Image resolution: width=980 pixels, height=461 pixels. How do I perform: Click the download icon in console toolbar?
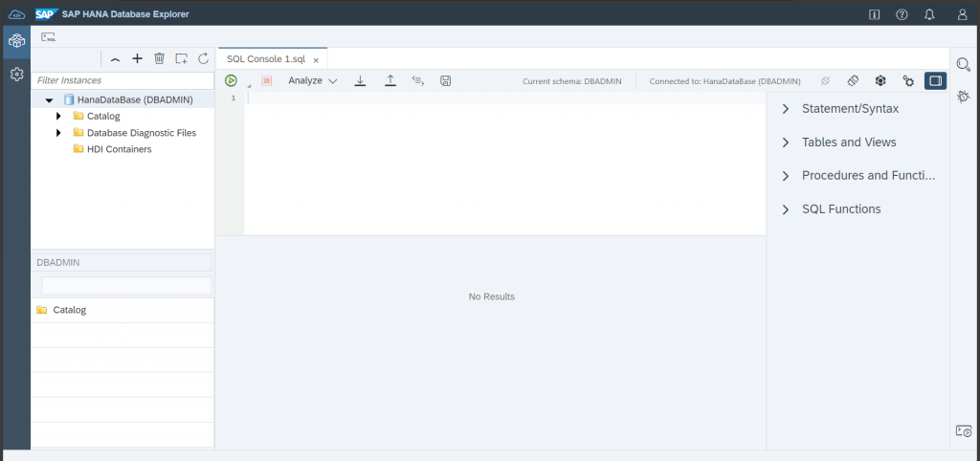click(360, 80)
